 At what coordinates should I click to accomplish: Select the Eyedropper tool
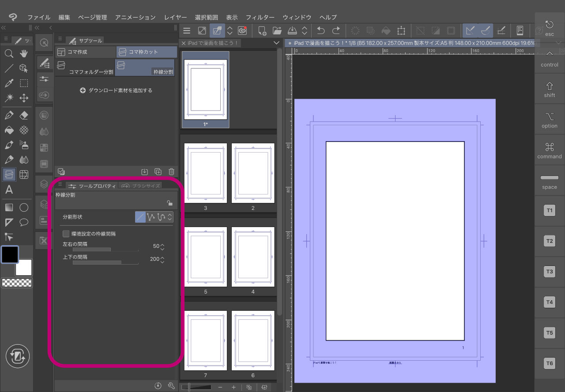pyautogui.click(x=9, y=83)
